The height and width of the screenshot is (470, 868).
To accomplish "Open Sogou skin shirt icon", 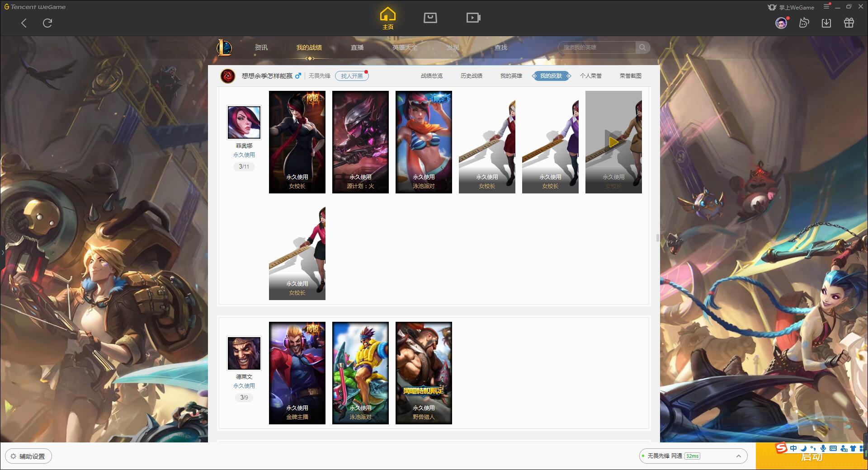I will coord(853,448).
